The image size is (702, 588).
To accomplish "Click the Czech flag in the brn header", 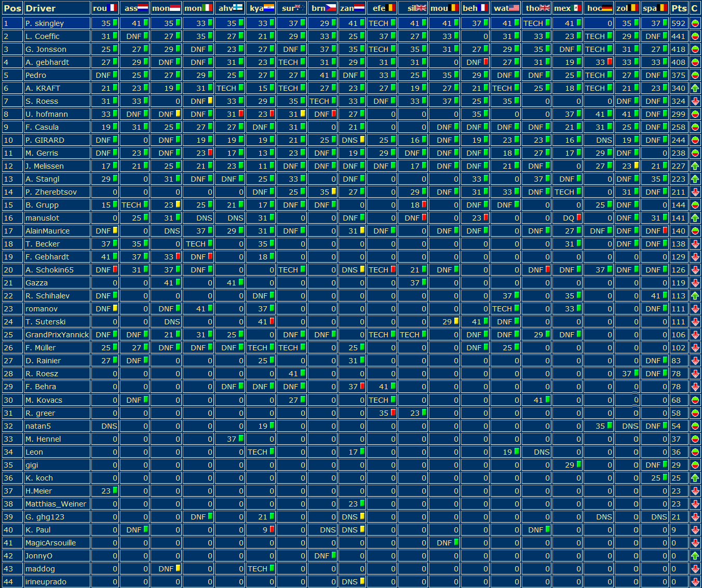I will 331,8.
